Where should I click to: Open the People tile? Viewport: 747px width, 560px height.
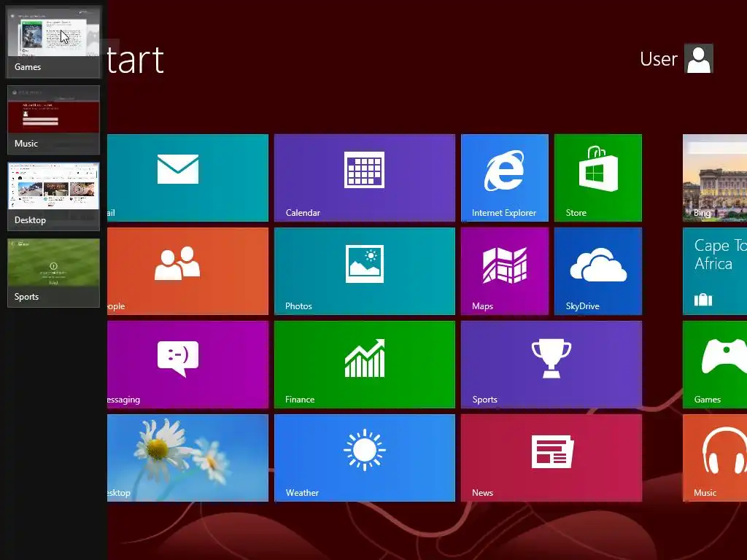point(187,271)
